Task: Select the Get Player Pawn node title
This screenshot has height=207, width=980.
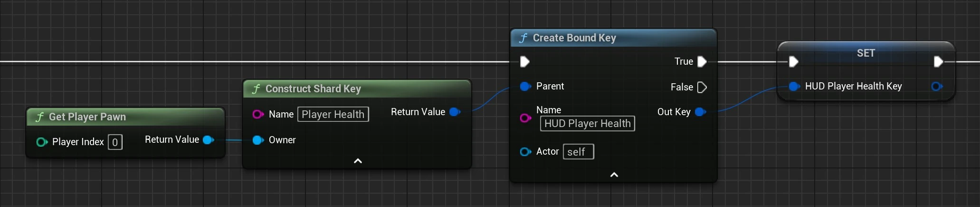Action: click(87, 117)
